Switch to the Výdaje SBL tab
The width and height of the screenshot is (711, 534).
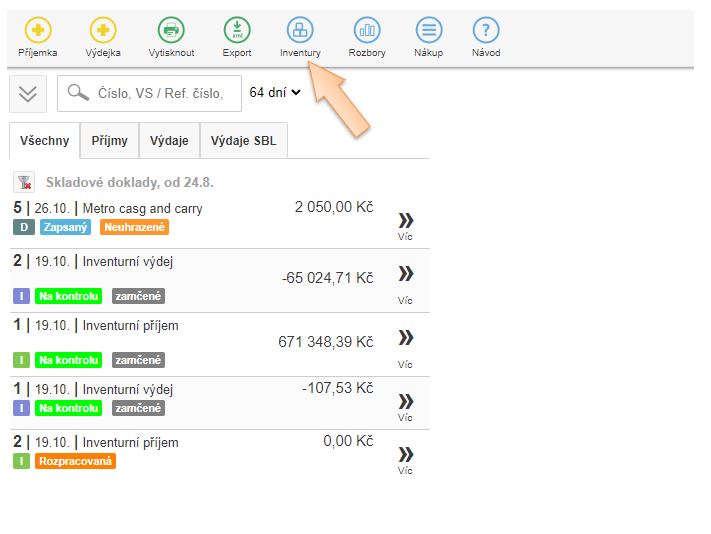(244, 141)
